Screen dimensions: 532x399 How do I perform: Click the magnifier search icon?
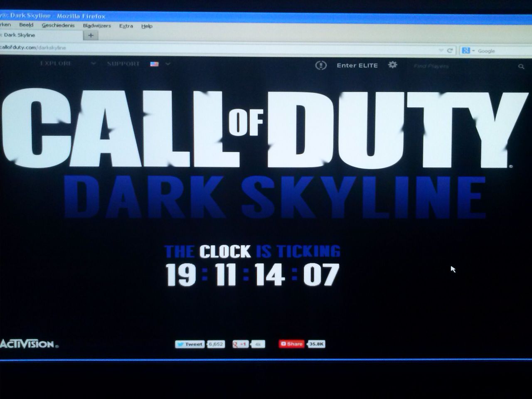click(x=521, y=66)
